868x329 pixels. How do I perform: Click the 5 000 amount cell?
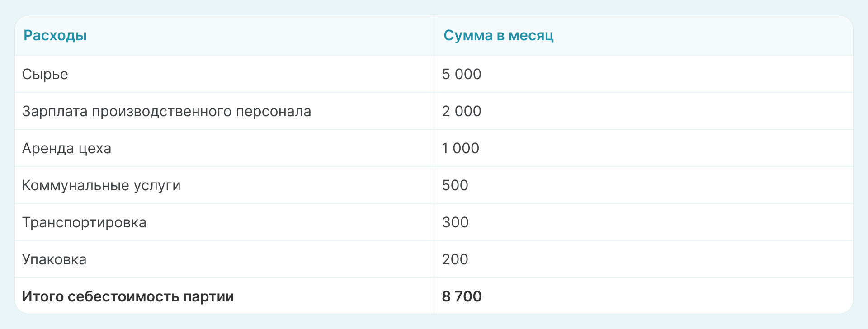(462, 74)
